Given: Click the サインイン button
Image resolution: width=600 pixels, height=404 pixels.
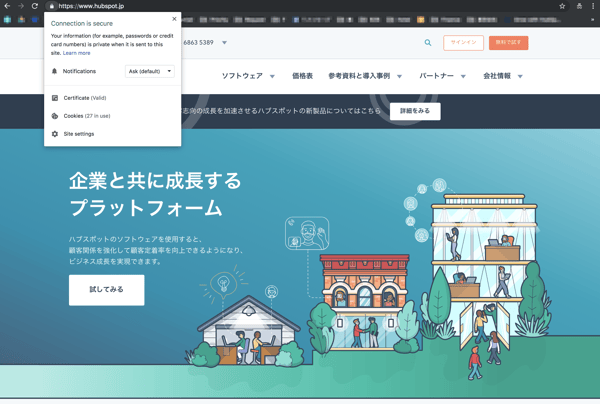Looking at the screenshot, I should tap(463, 43).
